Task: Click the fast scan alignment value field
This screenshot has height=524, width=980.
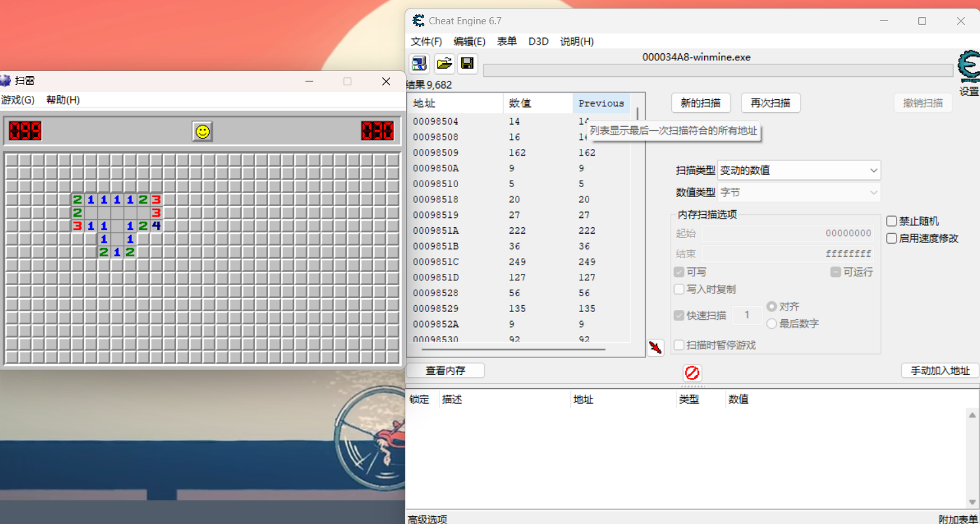Action: [x=747, y=315]
